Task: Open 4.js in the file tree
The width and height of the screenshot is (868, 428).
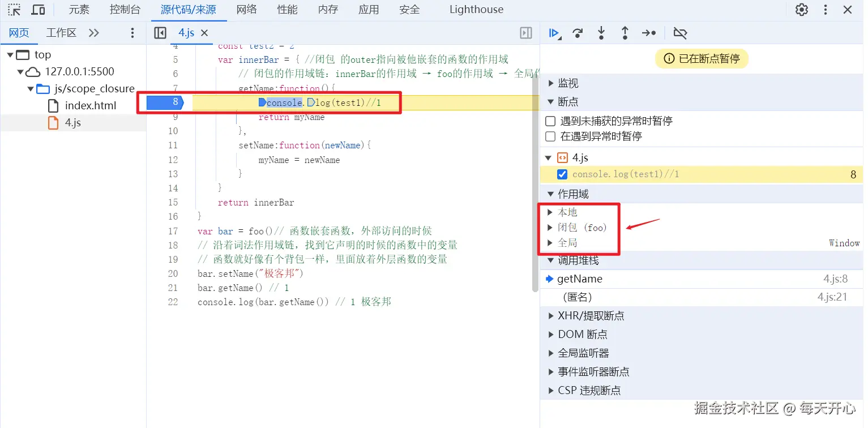Action: [x=73, y=123]
